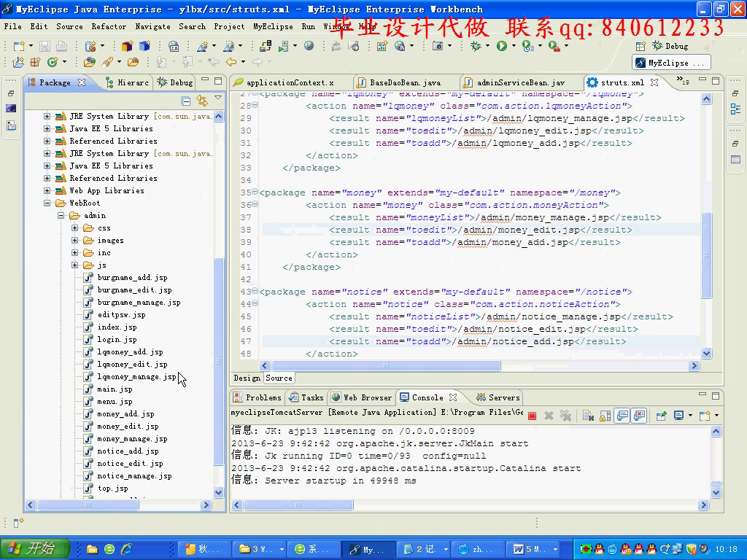Open the Run button dropdown arrow
The height and width of the screenshot is (560, 747).
(x=514, y=46)
